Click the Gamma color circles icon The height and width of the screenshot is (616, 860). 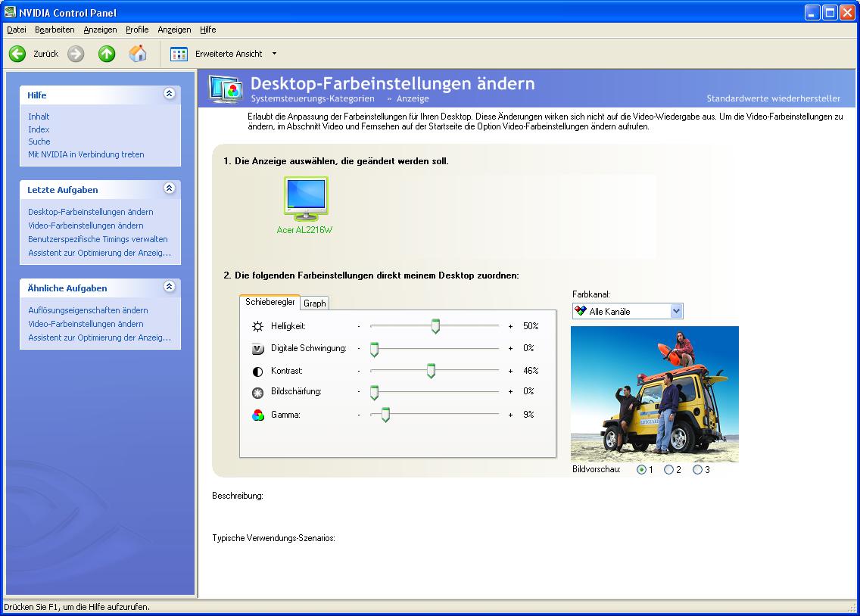pos(258,415)
